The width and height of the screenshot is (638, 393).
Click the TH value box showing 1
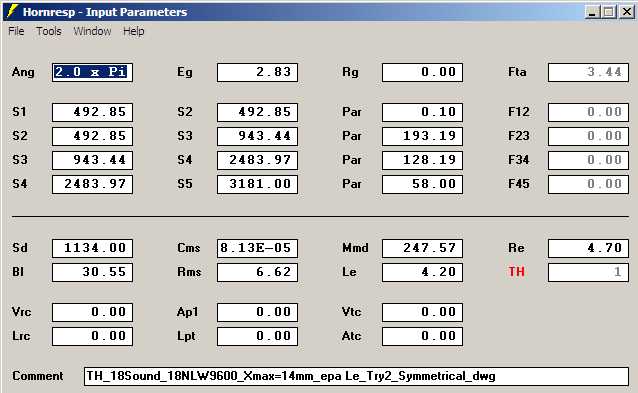coord(588,272)
